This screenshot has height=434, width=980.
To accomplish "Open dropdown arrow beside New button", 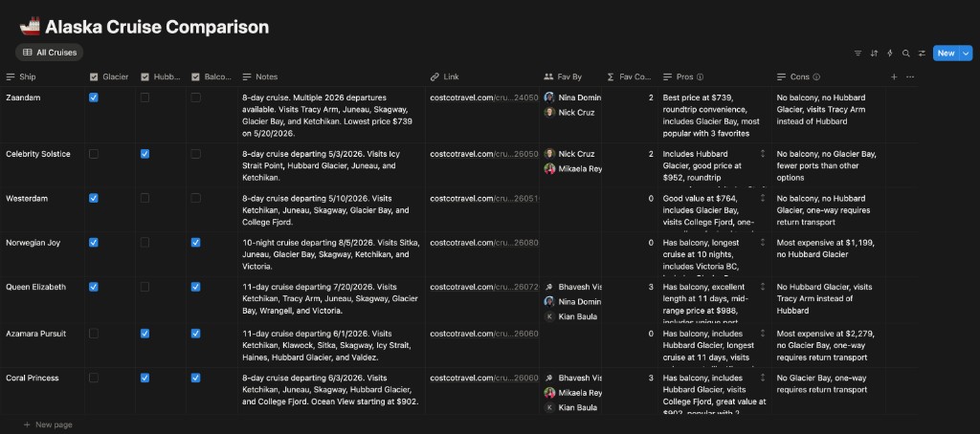I will point(967,54).
